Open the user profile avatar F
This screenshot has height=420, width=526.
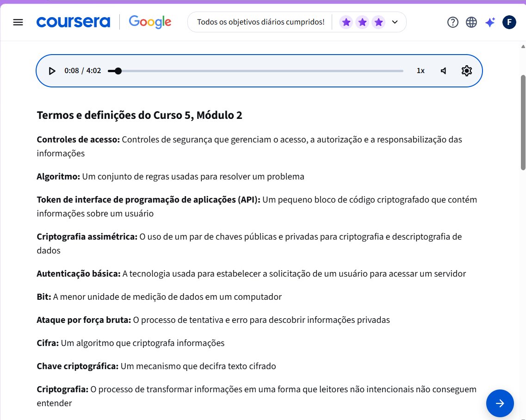tap(509, 22)
